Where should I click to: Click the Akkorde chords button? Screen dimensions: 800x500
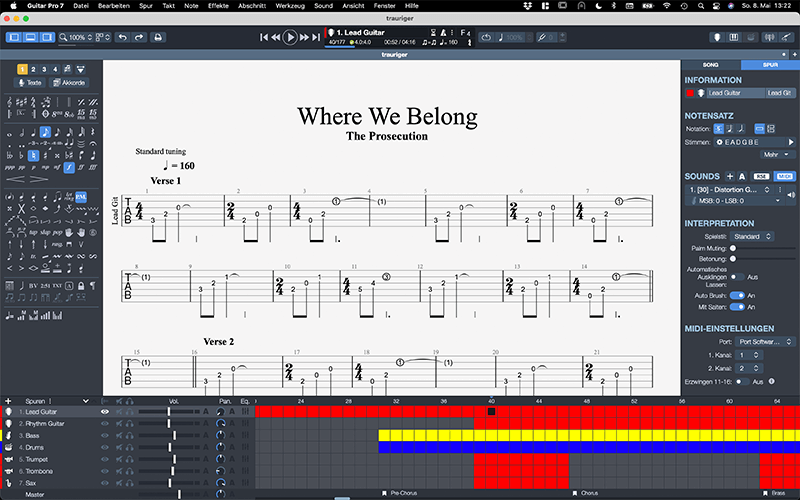69,83
